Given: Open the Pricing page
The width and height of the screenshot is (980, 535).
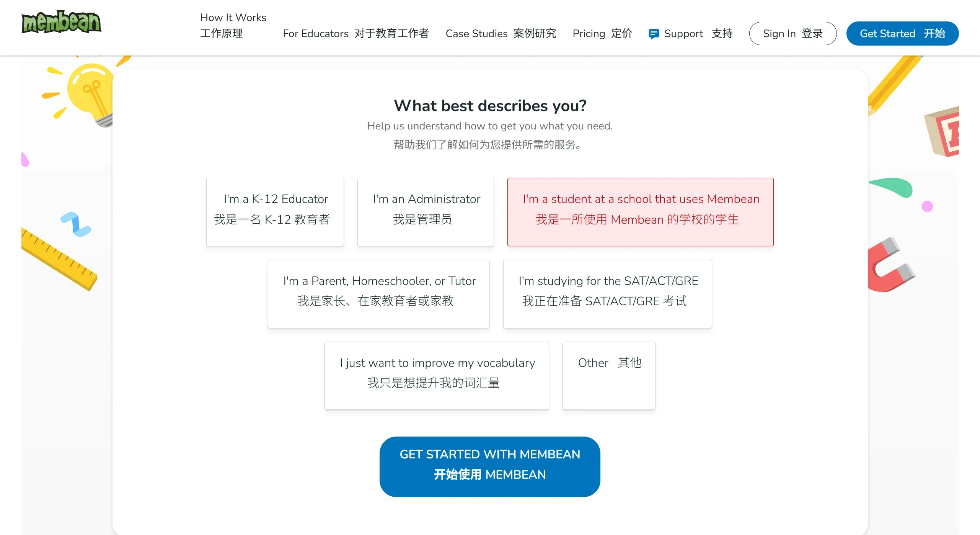Looking at the screenshot, I should pos(588,34).
